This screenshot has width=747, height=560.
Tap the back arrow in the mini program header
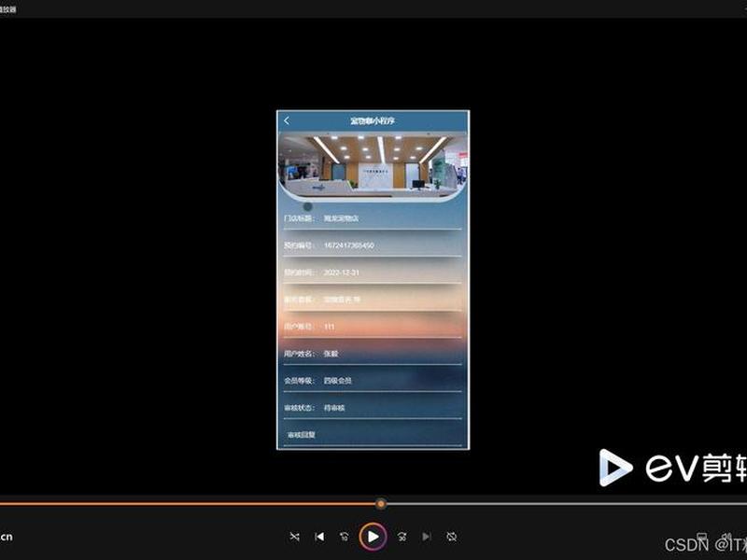tap(287, 120)
